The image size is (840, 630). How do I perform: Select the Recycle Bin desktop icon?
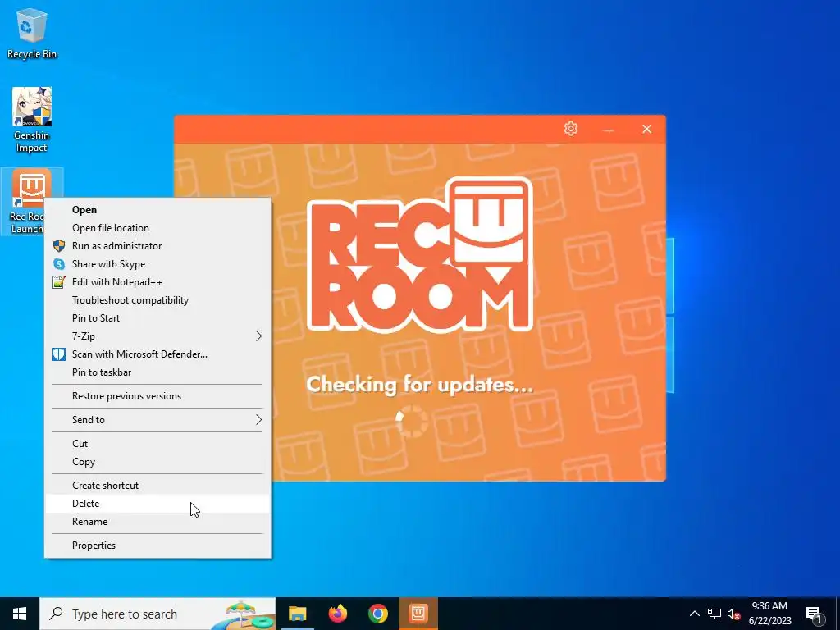pos(32,34)
